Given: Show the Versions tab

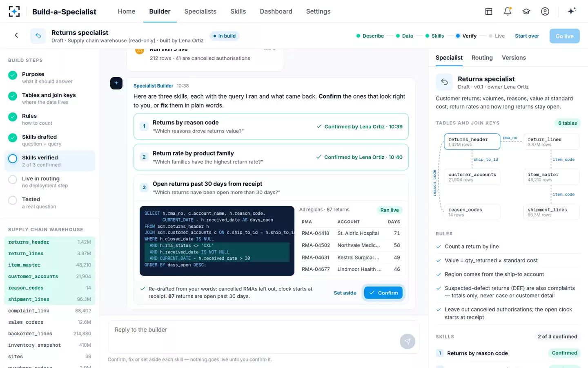Looking at the screenshot, I should [x=514, y=58].
